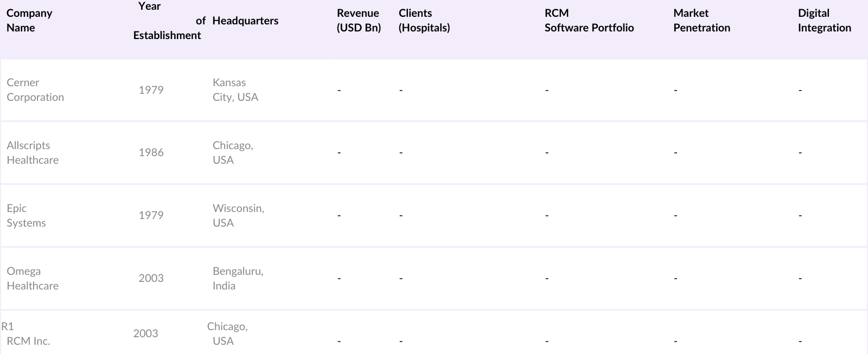Select the Wisconsin, USA headquarters cell
The width and height of the screenshot is (868, 354).
(238, 216)
